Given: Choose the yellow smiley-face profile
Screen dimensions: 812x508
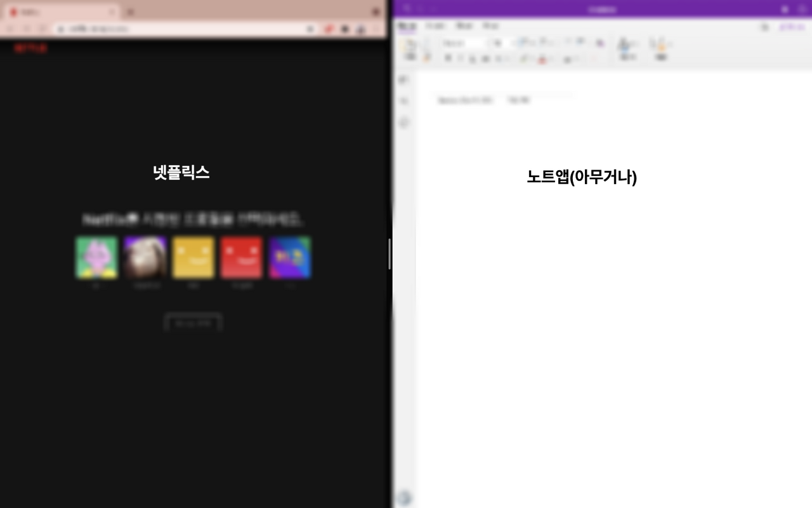Looking at the screenshot, I should 193,258.
